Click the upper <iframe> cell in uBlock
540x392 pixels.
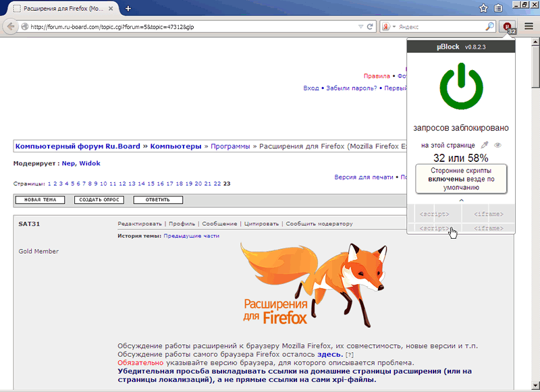click(488, 214)
